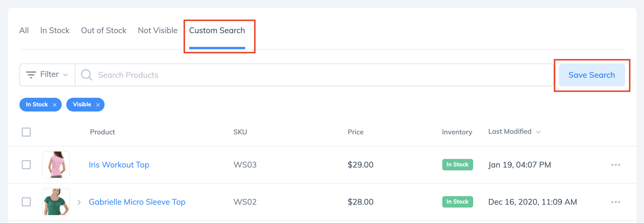The image size is (644, 223).
Task: Open the Iris Workout Top product link
Action: [119, 165]
